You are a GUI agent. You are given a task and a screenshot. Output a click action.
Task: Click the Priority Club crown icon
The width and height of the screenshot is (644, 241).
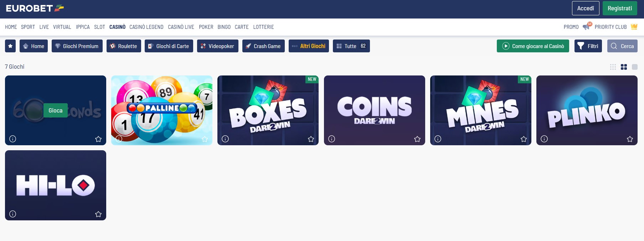(x=634, y=27)
